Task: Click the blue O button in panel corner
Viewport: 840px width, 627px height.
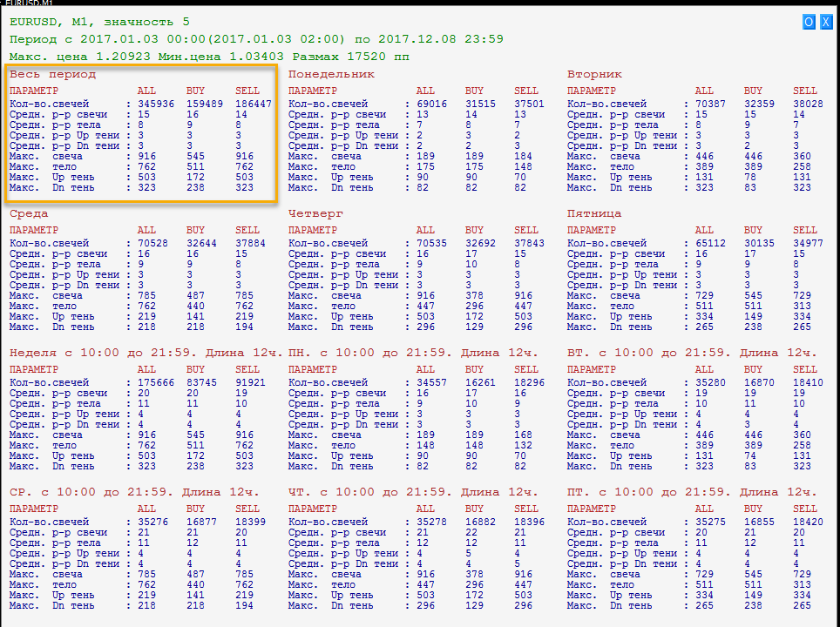Action: [809, 22]
